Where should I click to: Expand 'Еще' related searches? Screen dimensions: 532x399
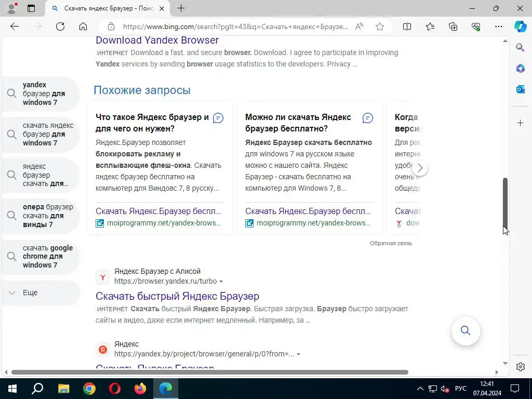point(41,292)
